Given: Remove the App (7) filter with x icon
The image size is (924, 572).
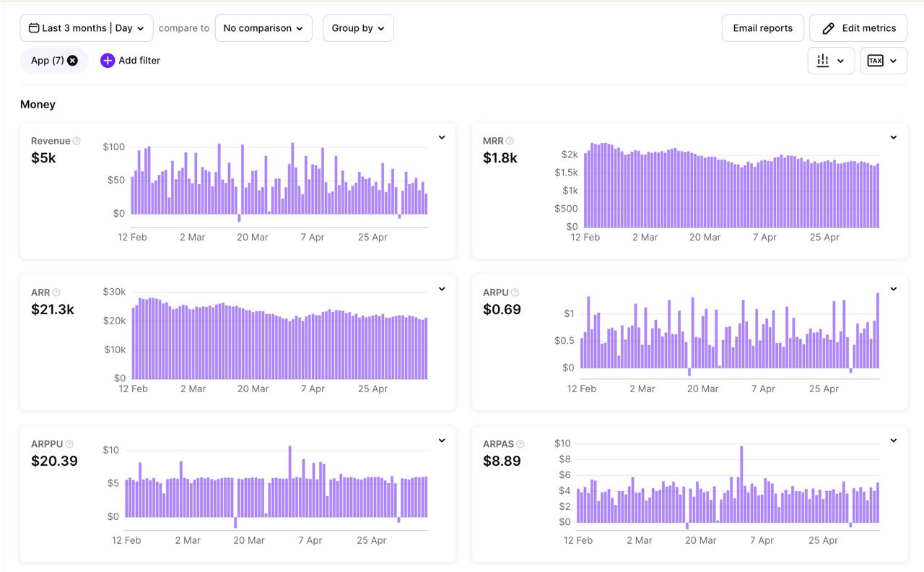Looking at the screenshot, I should pyautogui.click(x=72, y=61).
